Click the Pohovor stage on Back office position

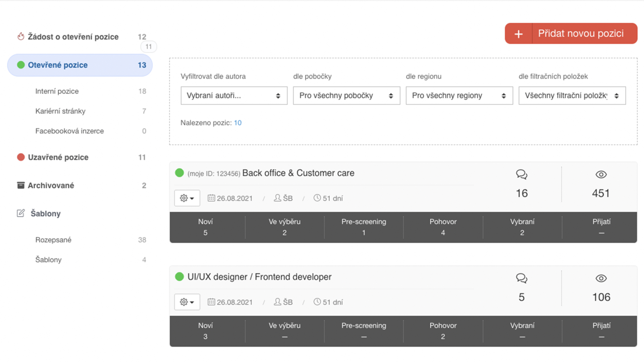pyautogui.click(x=443, y=227)
